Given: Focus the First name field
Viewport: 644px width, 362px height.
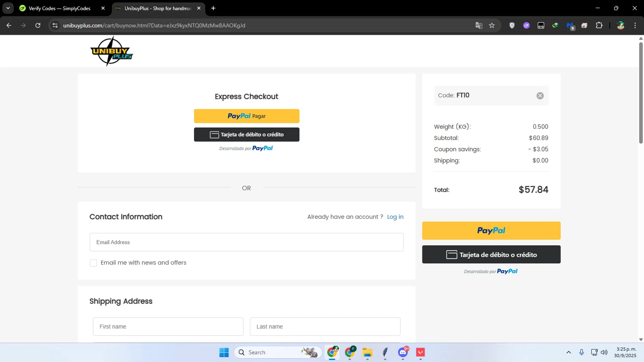Looking at the screenshot, I should point(168,326).
